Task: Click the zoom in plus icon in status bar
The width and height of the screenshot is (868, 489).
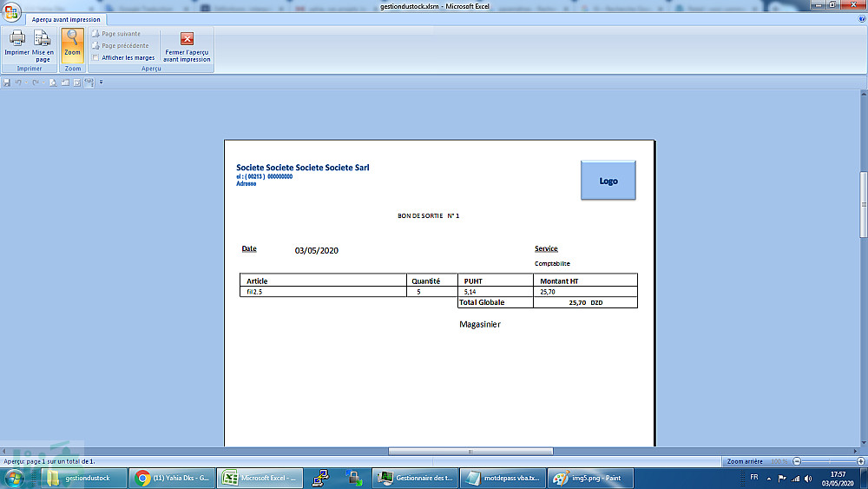Action: point(861,461)
